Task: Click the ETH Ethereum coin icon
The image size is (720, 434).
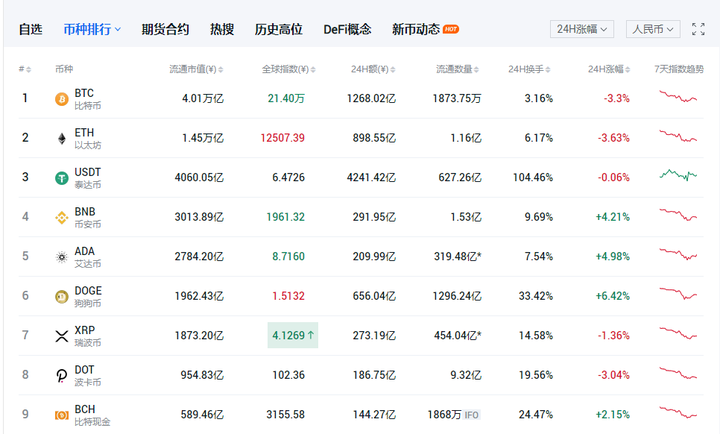Action: 62,138
